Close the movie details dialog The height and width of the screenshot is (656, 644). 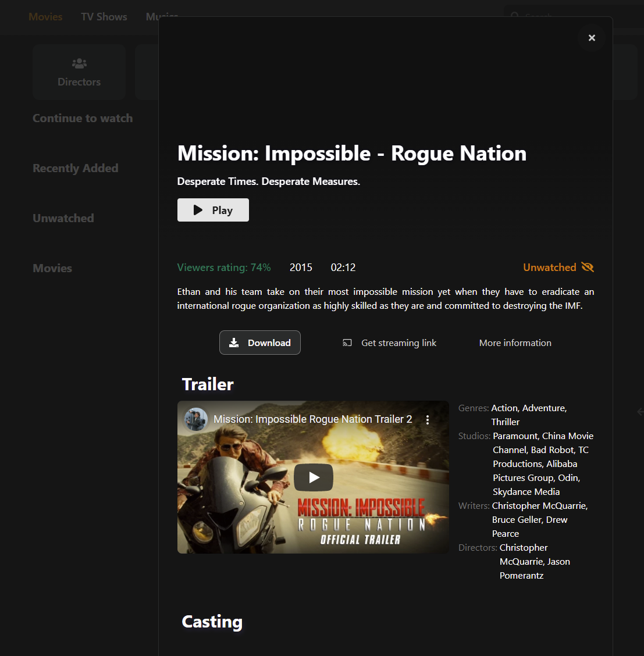click(x=591, y=38)
